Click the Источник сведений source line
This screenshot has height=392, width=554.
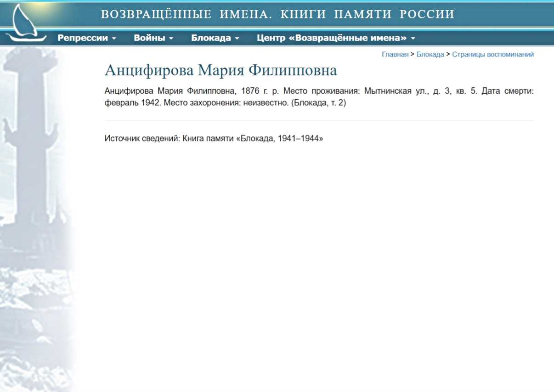[x=214, y=138]
